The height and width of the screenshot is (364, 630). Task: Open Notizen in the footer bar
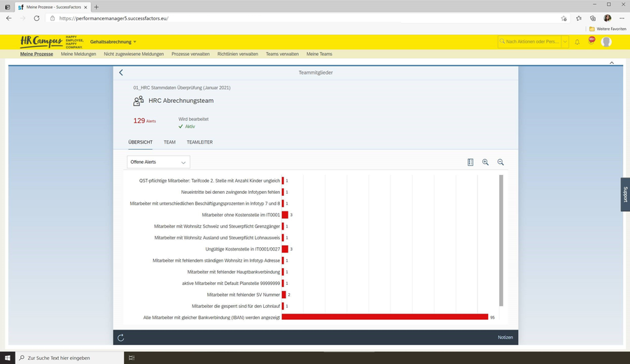(x=505, y=337)
